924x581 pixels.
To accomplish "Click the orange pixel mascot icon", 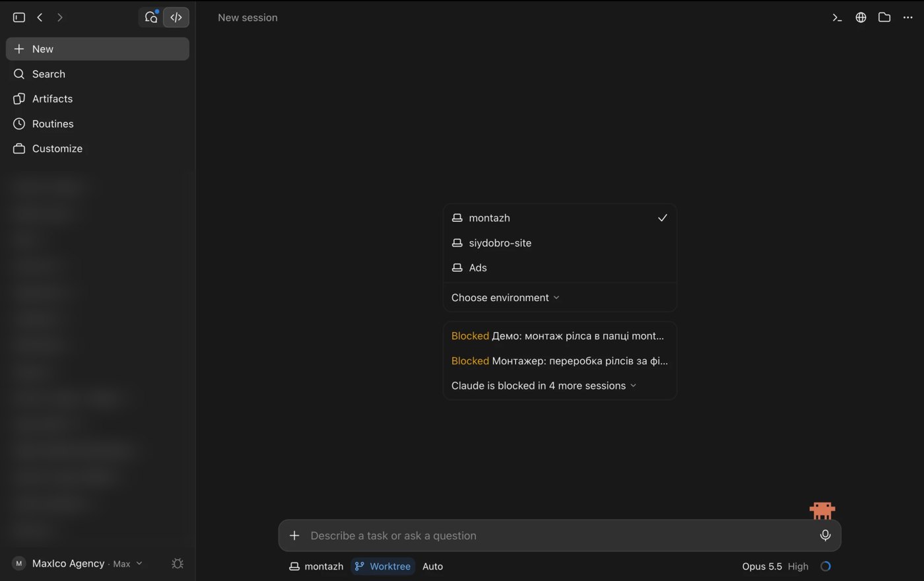I will coord(822,510).
